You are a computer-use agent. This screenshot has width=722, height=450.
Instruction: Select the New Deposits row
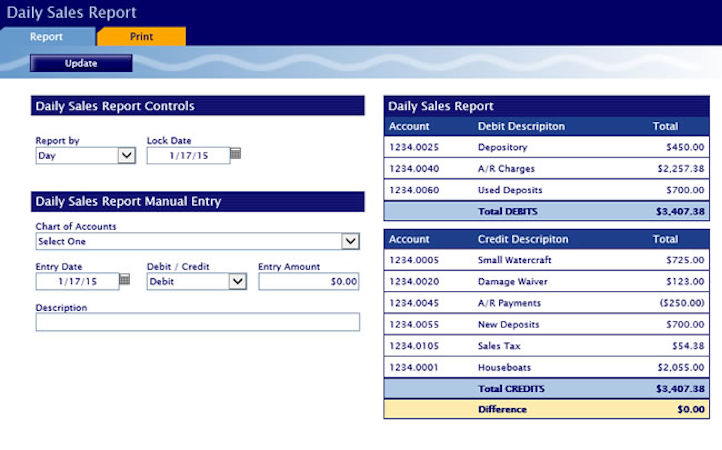pos(546,324)
